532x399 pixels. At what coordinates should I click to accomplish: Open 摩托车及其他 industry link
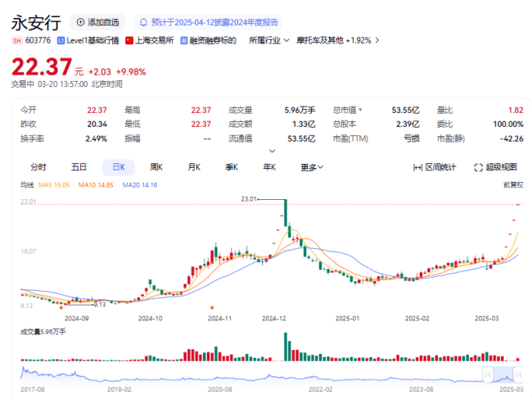(x=320, y=41)
